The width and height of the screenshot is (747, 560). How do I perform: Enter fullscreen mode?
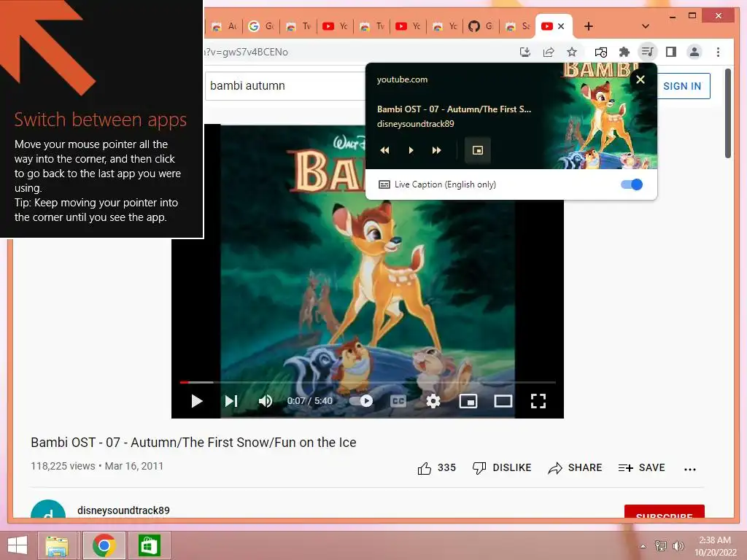(x=538, y=401)
